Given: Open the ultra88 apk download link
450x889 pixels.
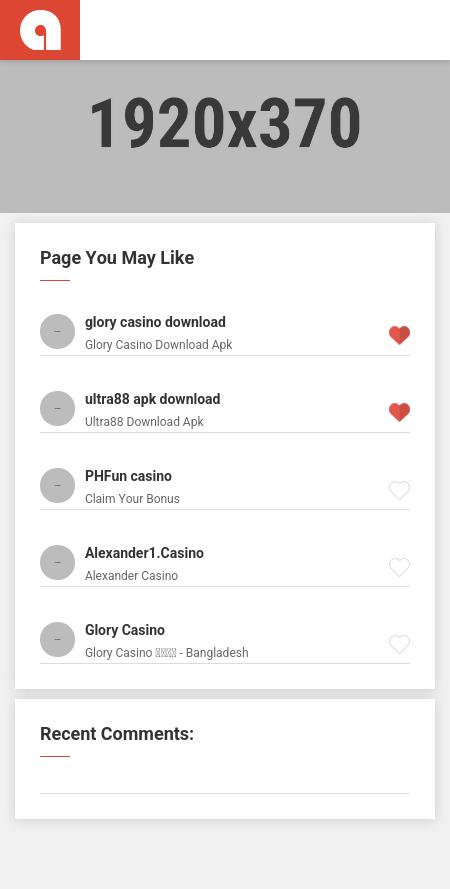Looking at the screenshot, I should click(x=152, y=399).
